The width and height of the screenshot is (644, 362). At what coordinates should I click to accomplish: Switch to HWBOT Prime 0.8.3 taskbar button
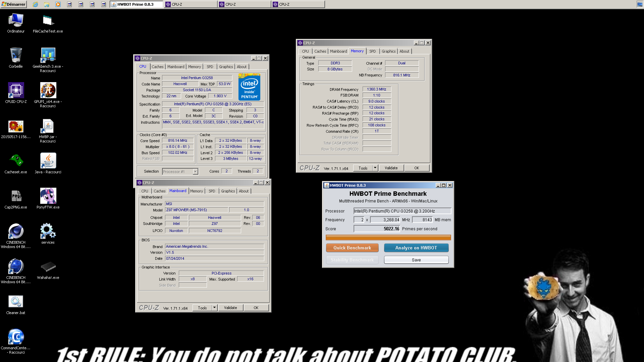pyautogui.click(x=136, y=4)
